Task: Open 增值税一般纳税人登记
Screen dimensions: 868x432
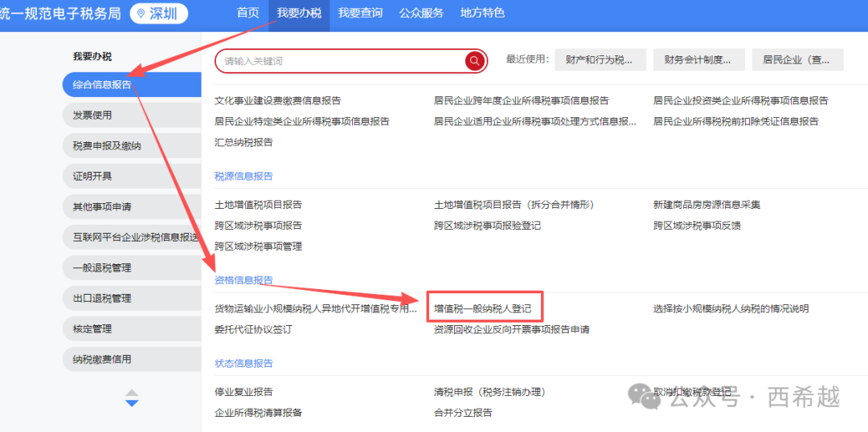Action: tap(483, 308)
